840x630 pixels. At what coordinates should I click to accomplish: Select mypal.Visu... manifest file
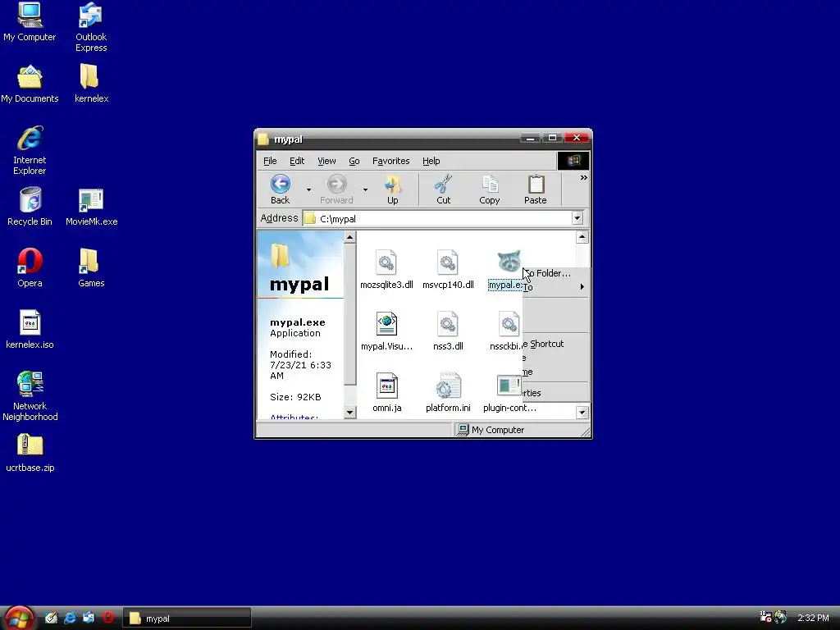click(x=386, y=331)
